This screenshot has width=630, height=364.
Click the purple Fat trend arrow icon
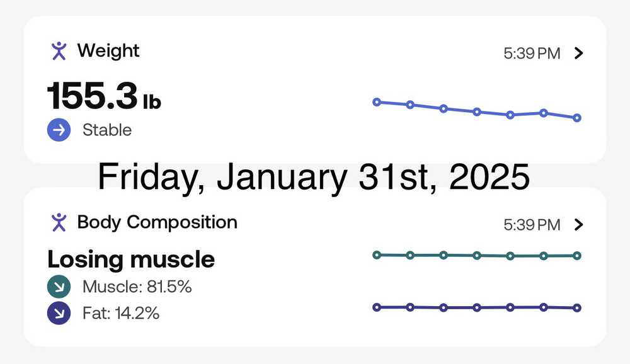click(x=59, y=312)
